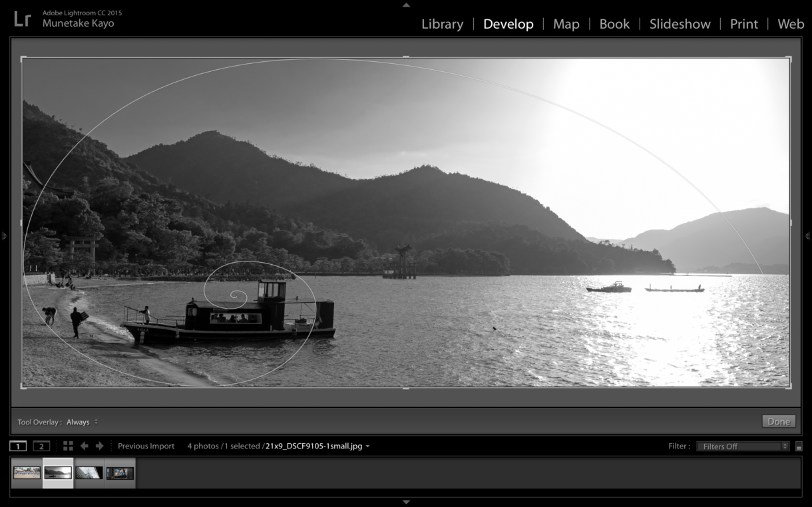Go to previous photo with the left arrow
Image resolution: width=812 pixels, height=507 pixels.
pyautogui.click(x=85, y=446)
